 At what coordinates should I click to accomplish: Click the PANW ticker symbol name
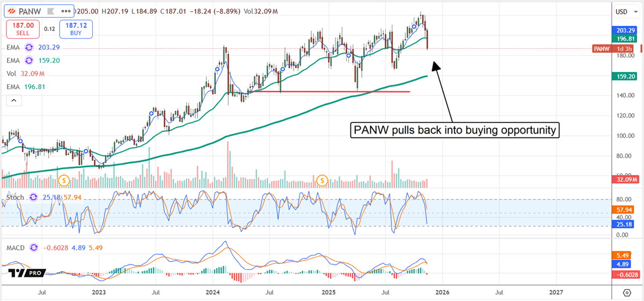pos(31,11)
